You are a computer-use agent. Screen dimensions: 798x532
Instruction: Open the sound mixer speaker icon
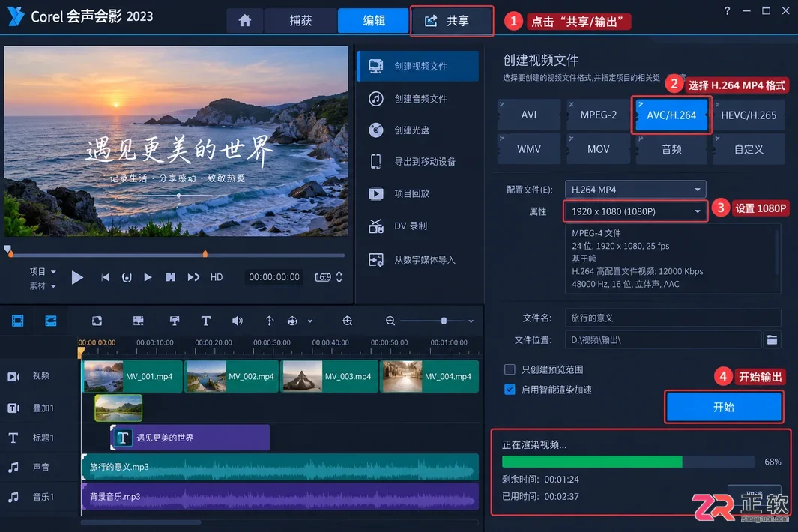coord(238,321)
